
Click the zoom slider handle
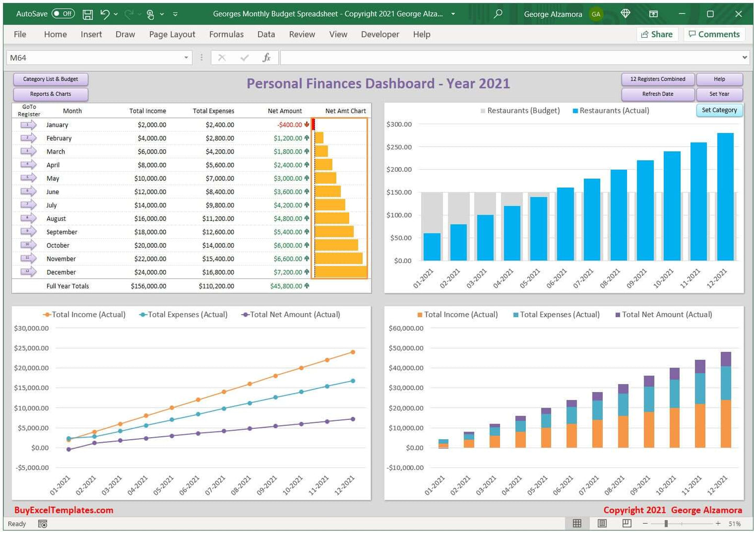click(x=666, y=524)
